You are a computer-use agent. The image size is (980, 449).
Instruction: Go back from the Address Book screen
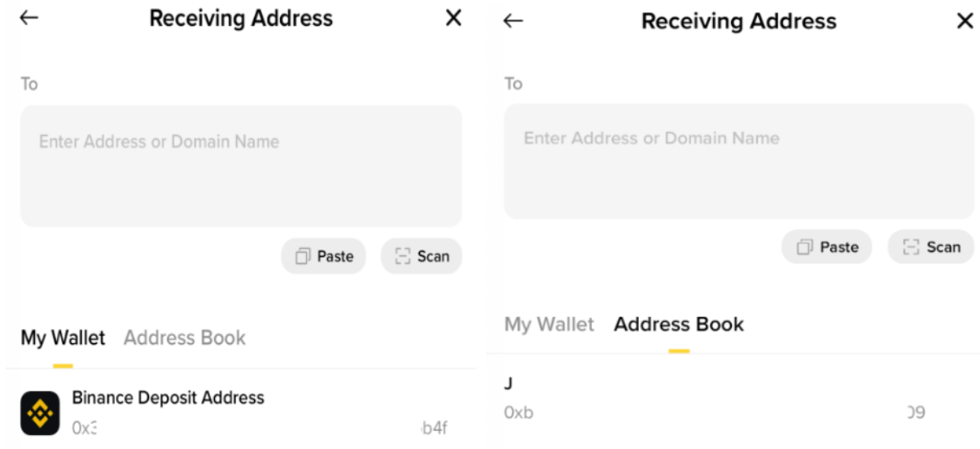click(513, 20)
